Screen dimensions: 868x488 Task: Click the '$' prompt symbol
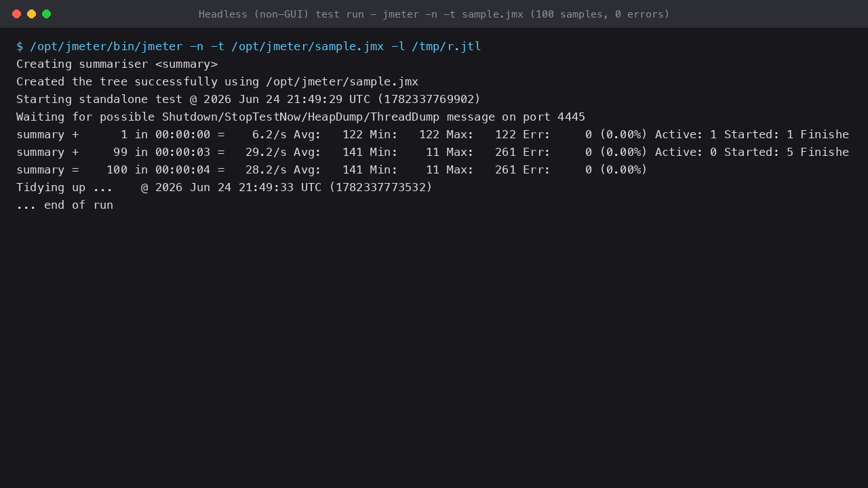20,46
